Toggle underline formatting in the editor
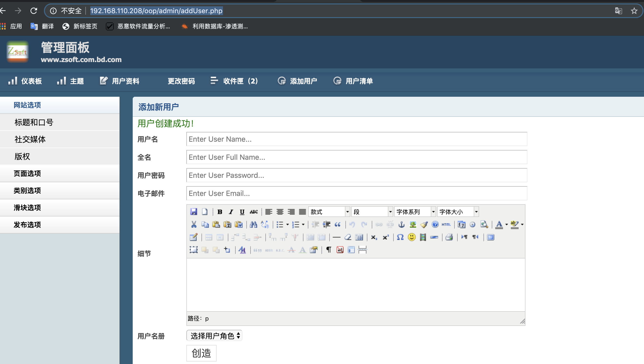The image size is (644, 364). pos(242,212)
